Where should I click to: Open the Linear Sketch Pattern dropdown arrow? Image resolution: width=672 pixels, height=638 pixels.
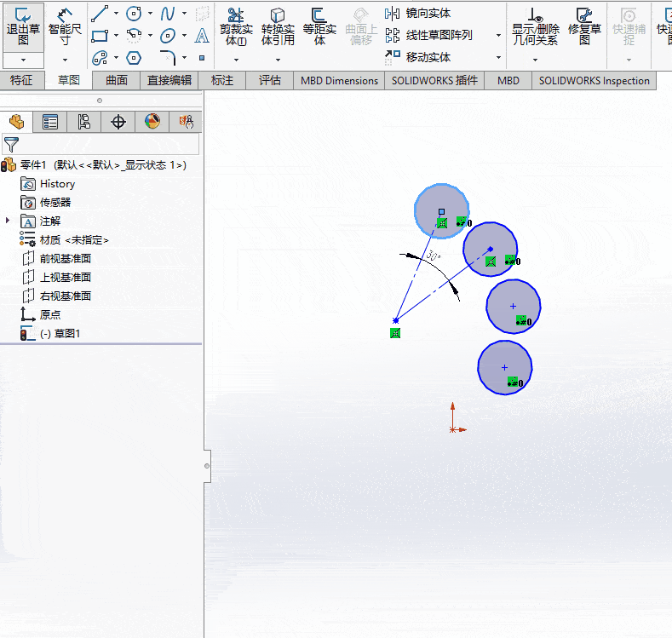pos(498,36)
